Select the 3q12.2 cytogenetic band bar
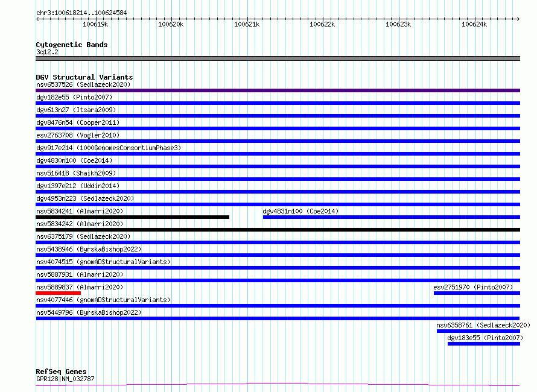537x392 pixels. (278, 58)
